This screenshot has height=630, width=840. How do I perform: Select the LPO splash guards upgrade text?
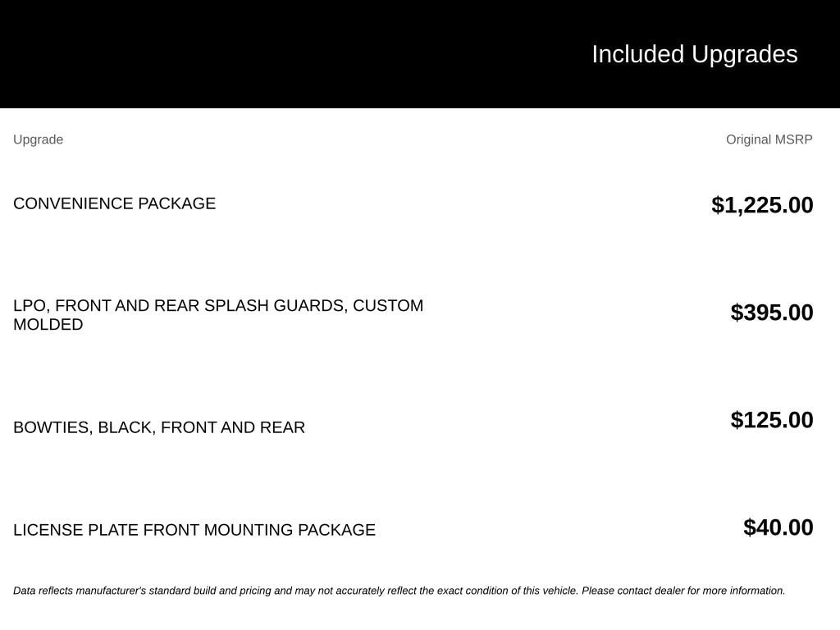(x=218, y=315)
